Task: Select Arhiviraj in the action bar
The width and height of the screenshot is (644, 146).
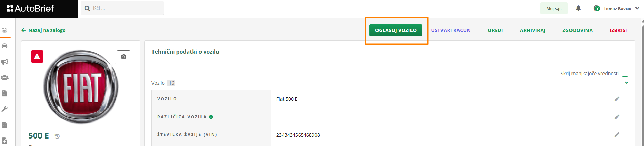Action: pyautogui.click(x=532, y=30)
